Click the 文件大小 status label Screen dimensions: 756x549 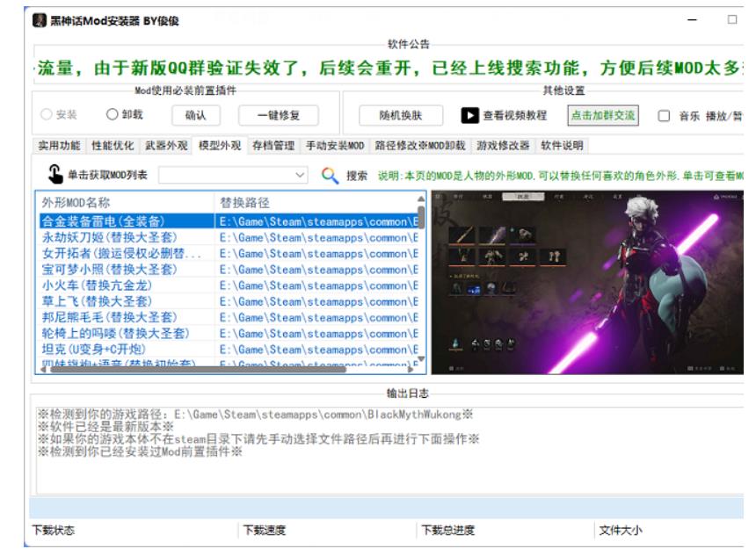tap(620, 531)
